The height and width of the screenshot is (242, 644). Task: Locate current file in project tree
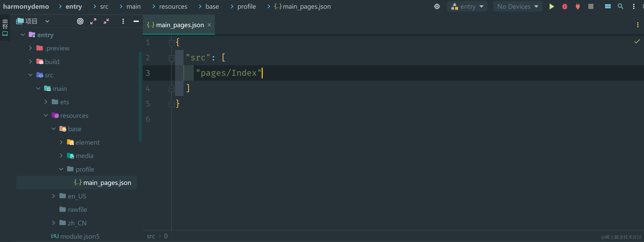[x=80, y=21]
